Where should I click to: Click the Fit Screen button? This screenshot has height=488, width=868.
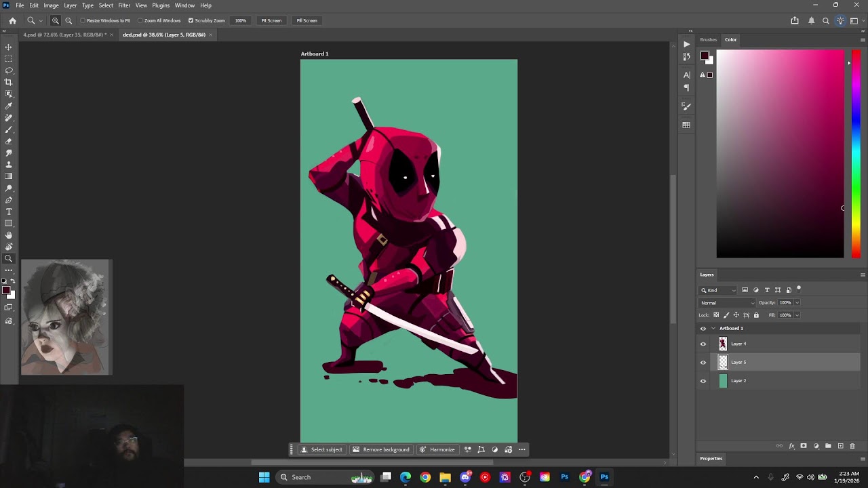(x=271, y=20)
